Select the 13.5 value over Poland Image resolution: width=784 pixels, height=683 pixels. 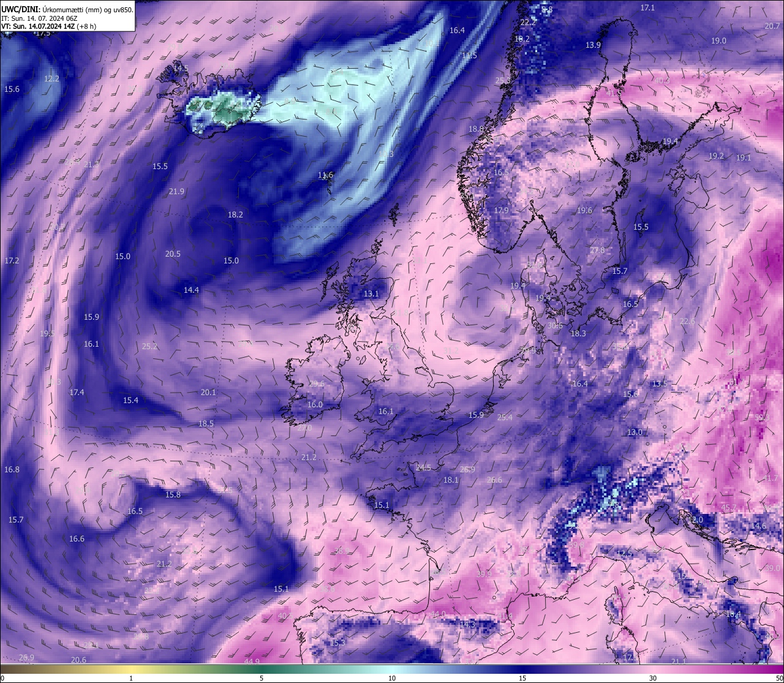(x=659, y=383)
